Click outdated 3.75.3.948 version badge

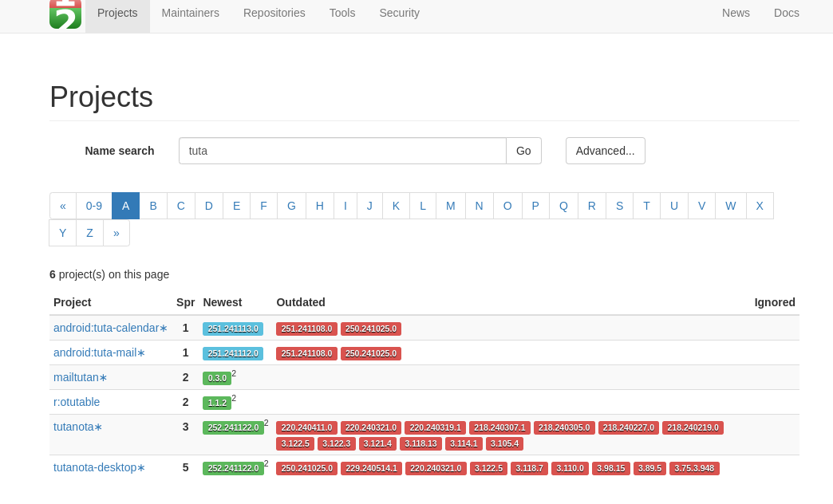click(x=693, y=468)
